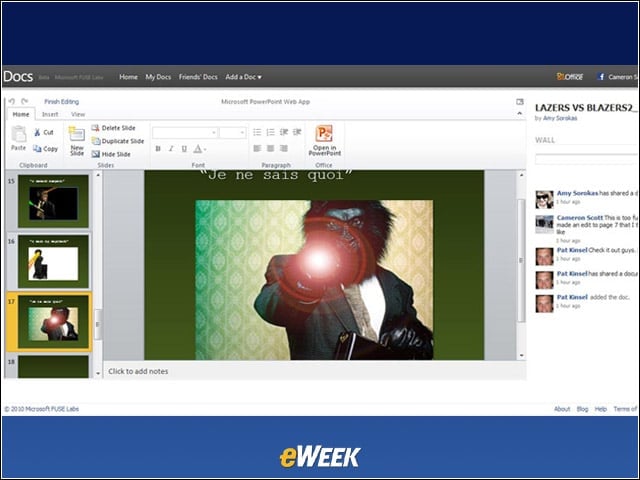Open Home in Docs navigation bar
This screenshot has height=480, width=640.
(128, 77)
